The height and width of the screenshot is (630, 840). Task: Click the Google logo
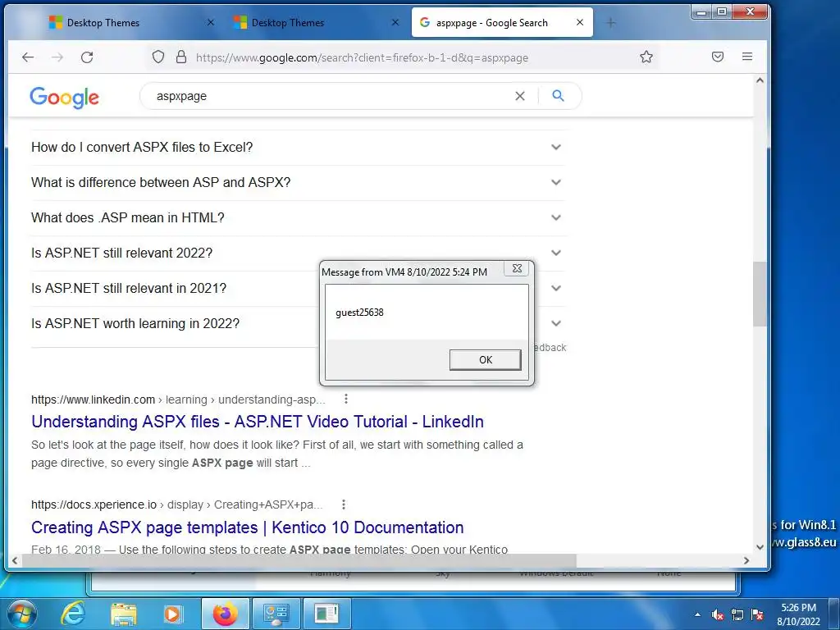(64, 98)
